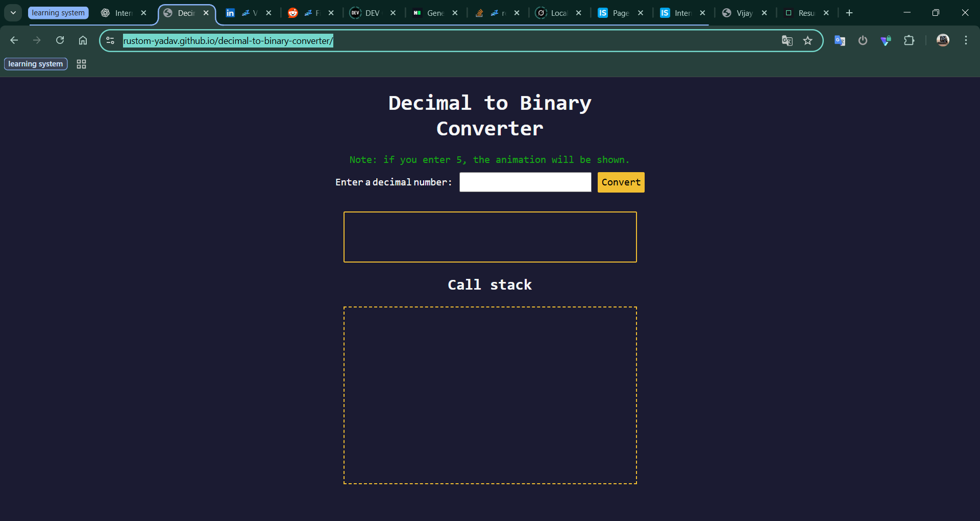Click the power button extension icon
The image size is (980, 521).
(x=863, y=40)
